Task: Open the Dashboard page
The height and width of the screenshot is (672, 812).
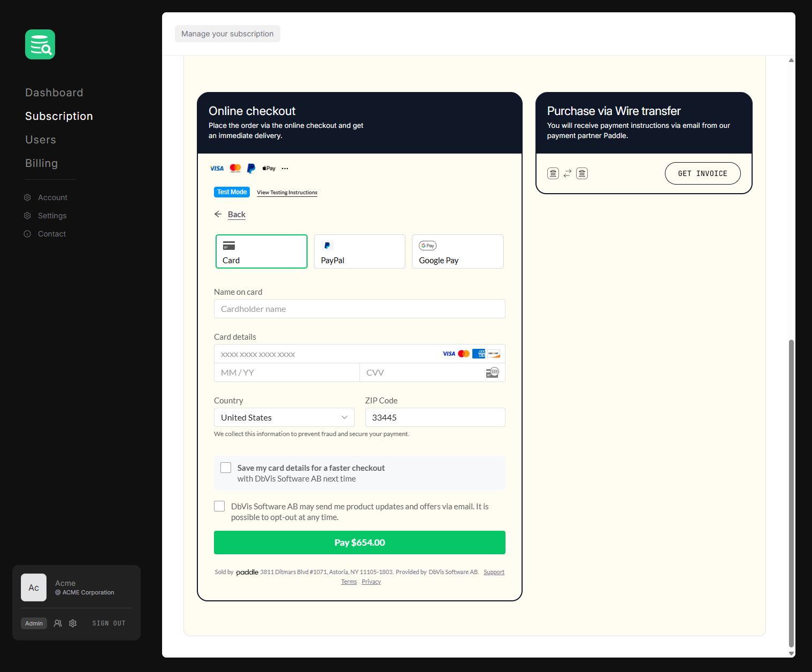Action: (54, 93)
